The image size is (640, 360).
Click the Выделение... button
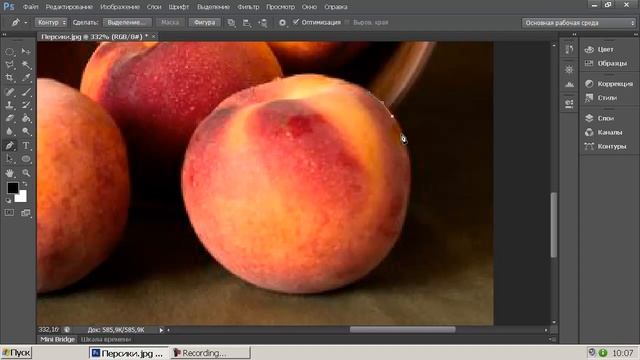pyautogui.click(x=127, y=22)
